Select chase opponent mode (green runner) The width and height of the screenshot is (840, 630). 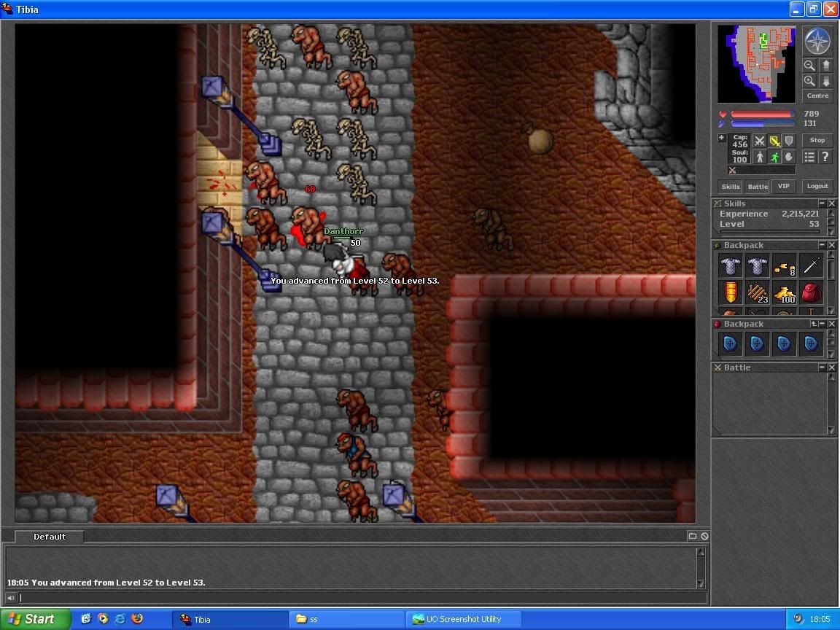pyautogui.click(x=774, y=157)
